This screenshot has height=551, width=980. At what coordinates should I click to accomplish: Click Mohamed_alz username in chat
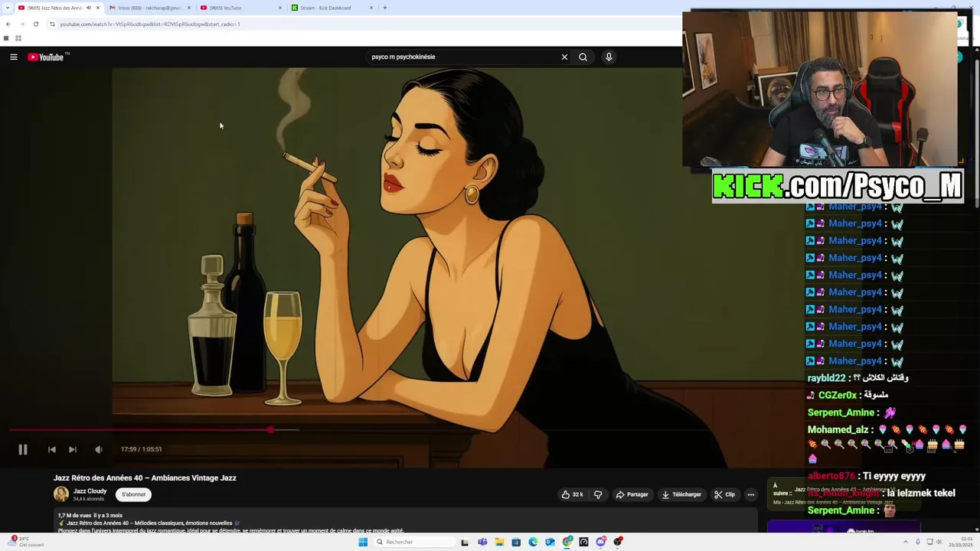[838, 429]
